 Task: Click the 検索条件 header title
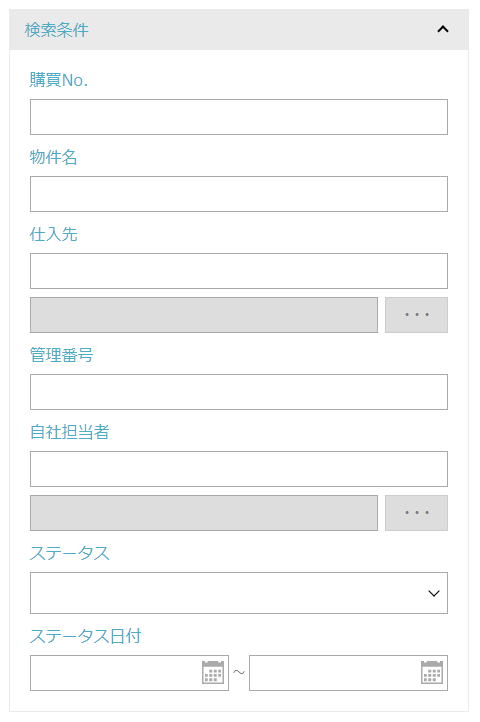(57, 30)
